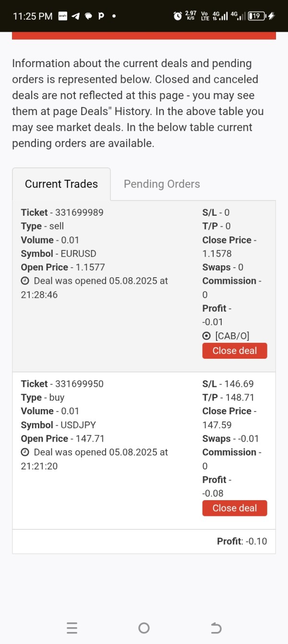The width and height of the screenshot is (288, 644).
Task: Tap the chat bubble notification icon
Action: [88, 16]
